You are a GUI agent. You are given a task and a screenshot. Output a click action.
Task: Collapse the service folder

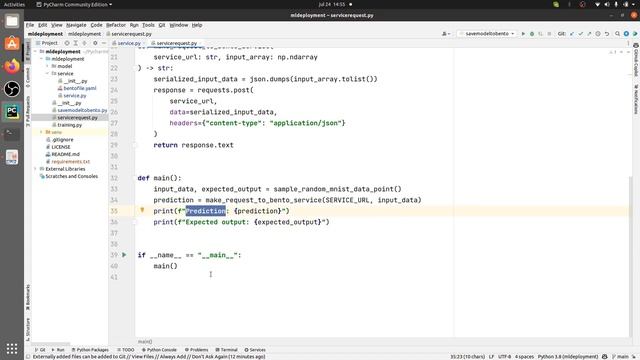pos(47,73)
